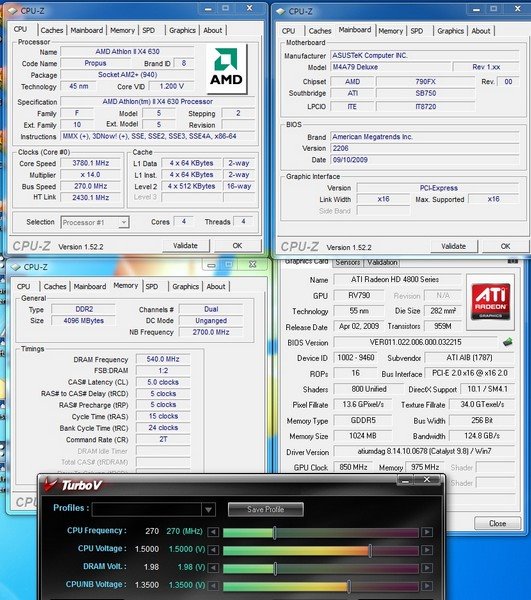
Task: Open Graphics tab in top-left CPU-Z window
Action: (182, 30)
